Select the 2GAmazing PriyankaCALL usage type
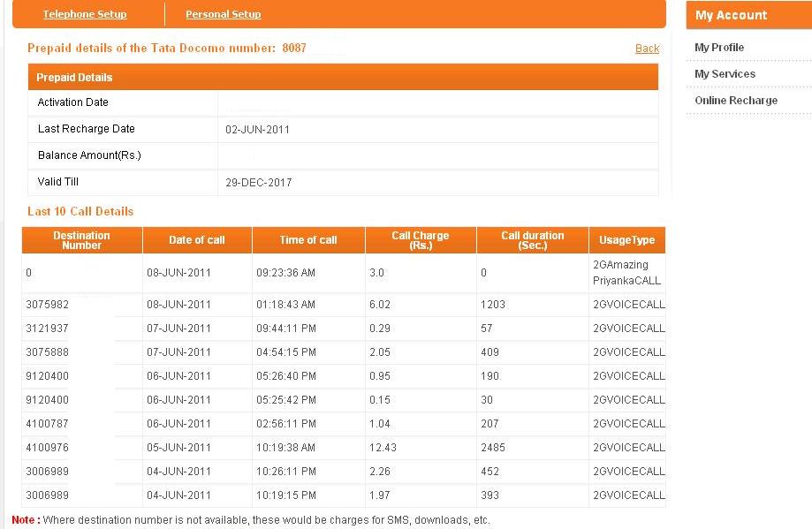 pos(626,273)
